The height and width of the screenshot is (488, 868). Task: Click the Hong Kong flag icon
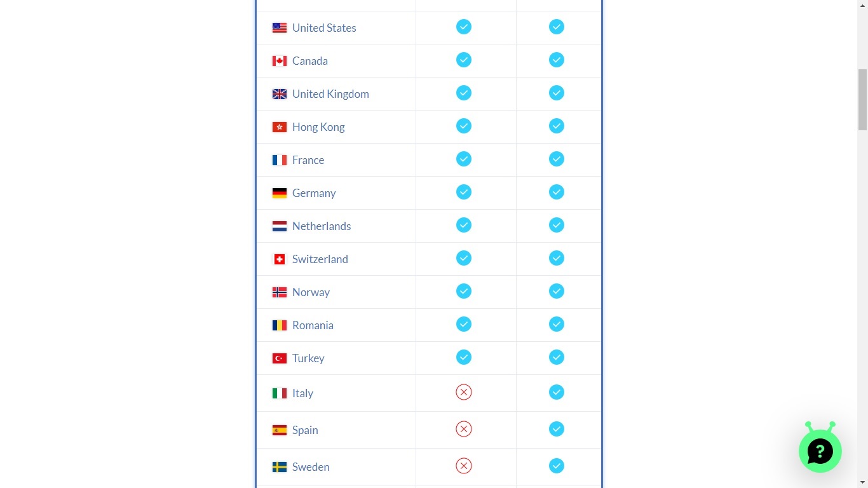click(280, 126)
